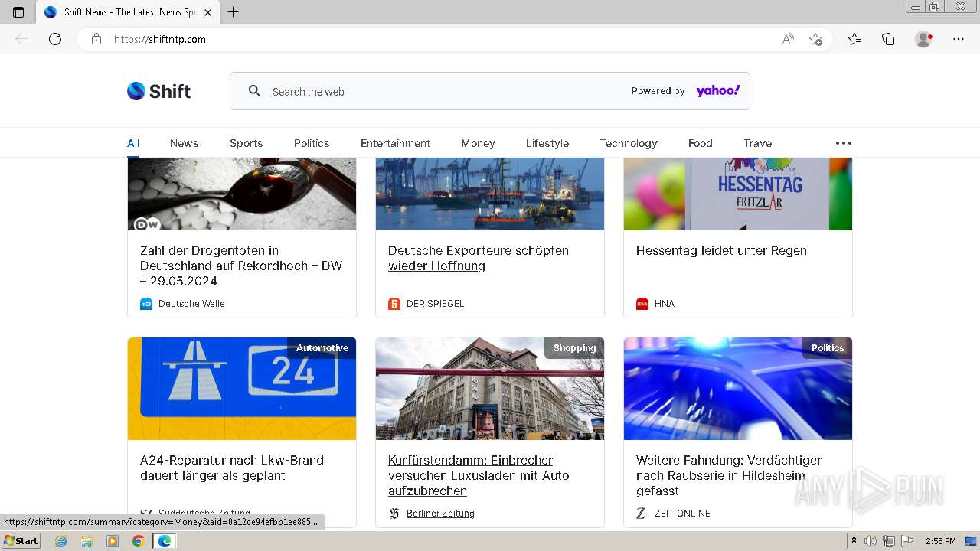
Task: Open the Entertainment category tab
Action: tap(395, 143)
